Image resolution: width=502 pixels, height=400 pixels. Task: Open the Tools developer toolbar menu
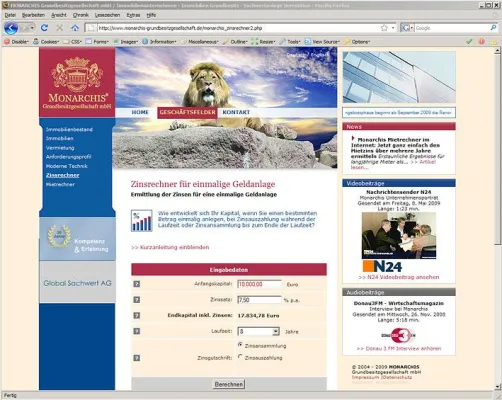click(290, 42)
